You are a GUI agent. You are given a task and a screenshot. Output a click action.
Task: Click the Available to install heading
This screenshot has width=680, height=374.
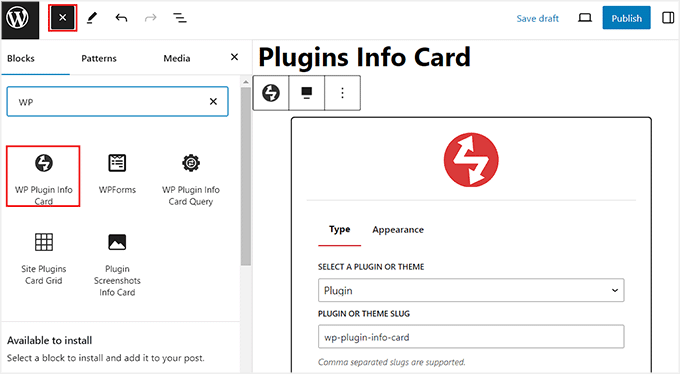49,340
